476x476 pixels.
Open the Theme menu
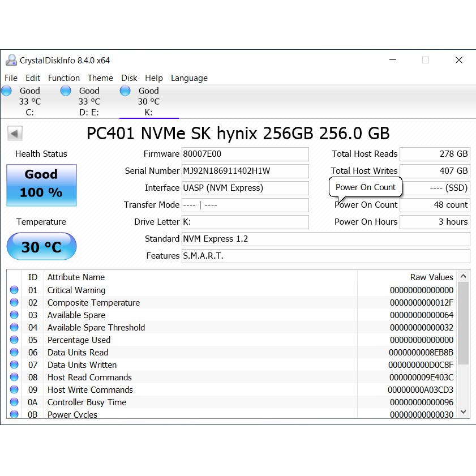(100, 78)
